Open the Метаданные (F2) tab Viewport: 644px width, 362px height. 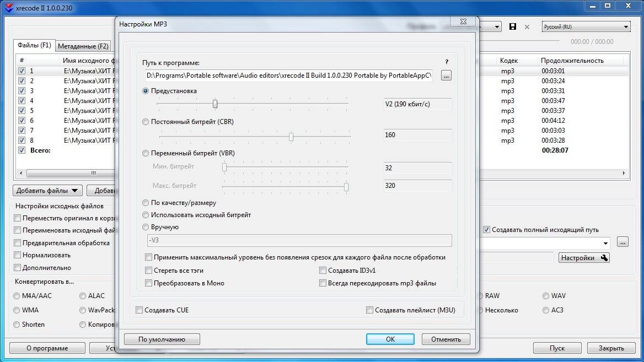click(83, 46)
